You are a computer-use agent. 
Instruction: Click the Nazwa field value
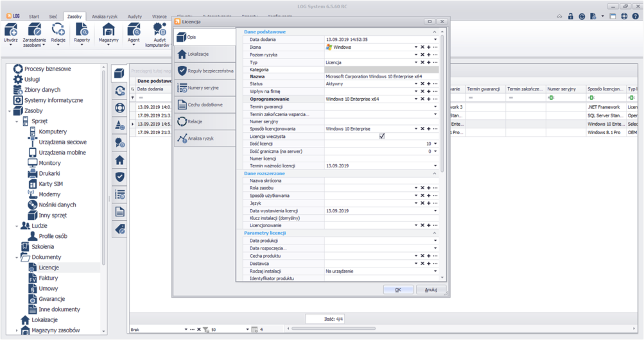click(381, 77)
